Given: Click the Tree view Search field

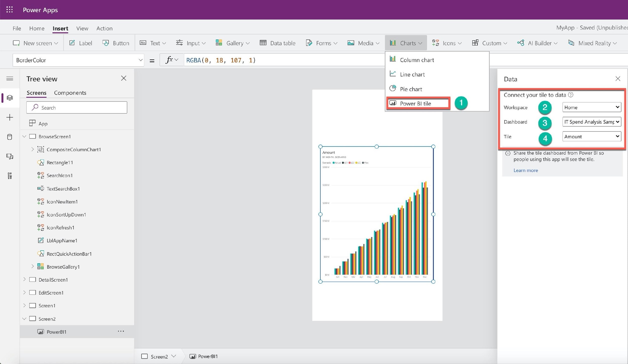Looking at the screenshot, I should [x=77, y=108].
